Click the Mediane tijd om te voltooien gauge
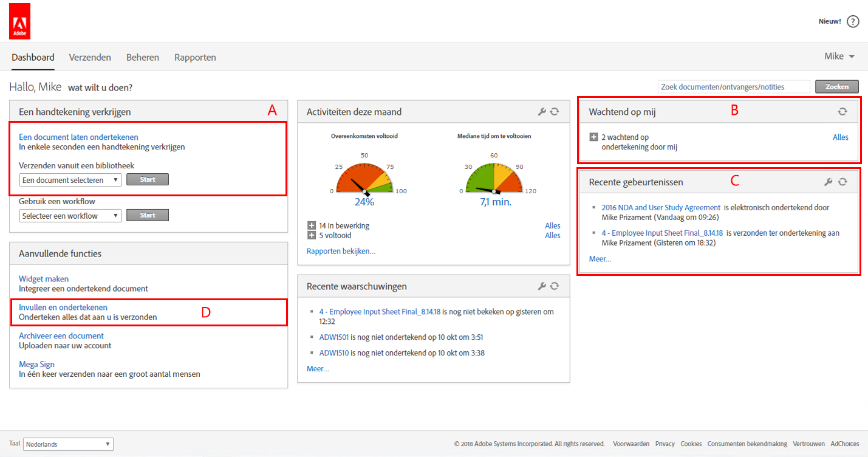The height and width of the screenshot is (457, 868). click(494, 177)
